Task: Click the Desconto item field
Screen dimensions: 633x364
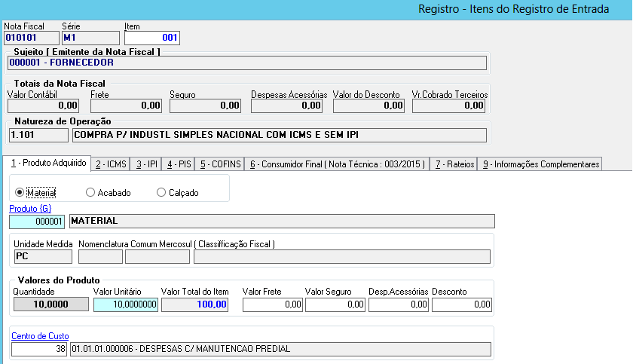Action: [462, 304]
